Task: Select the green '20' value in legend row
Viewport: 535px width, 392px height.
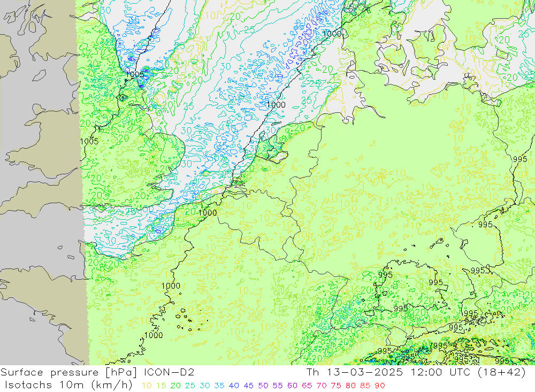Action: (175, 386)
